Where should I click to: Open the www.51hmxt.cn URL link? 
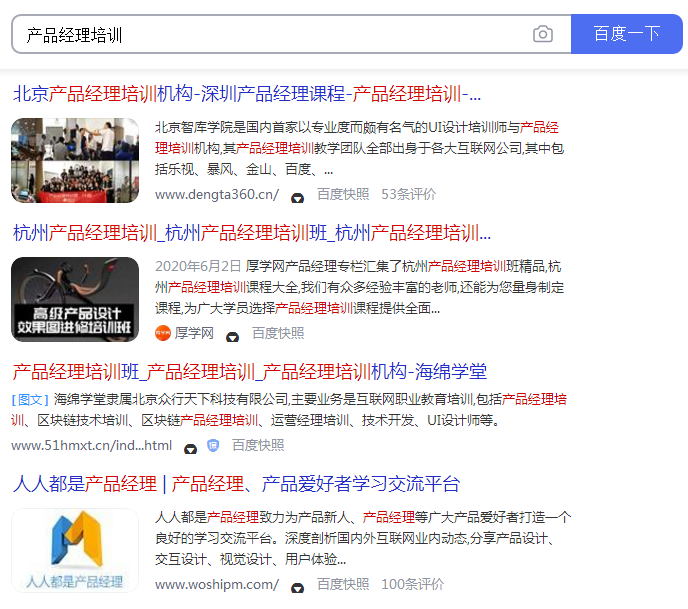click(x=91, y=445)
